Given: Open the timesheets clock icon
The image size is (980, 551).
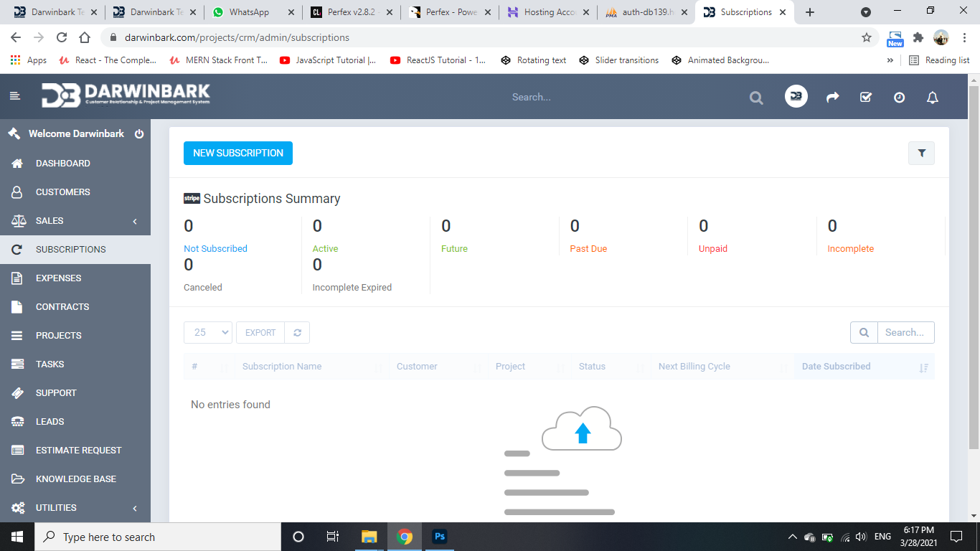Looking at the screenshot, I should [x=899, y=98].
